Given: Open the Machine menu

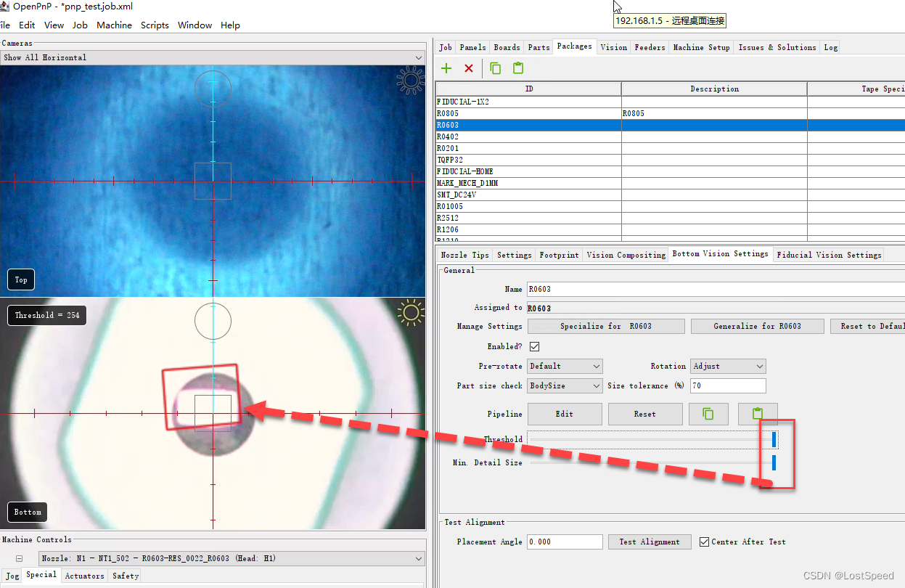Looking at the screenshot, I should [x=115, y=25].
